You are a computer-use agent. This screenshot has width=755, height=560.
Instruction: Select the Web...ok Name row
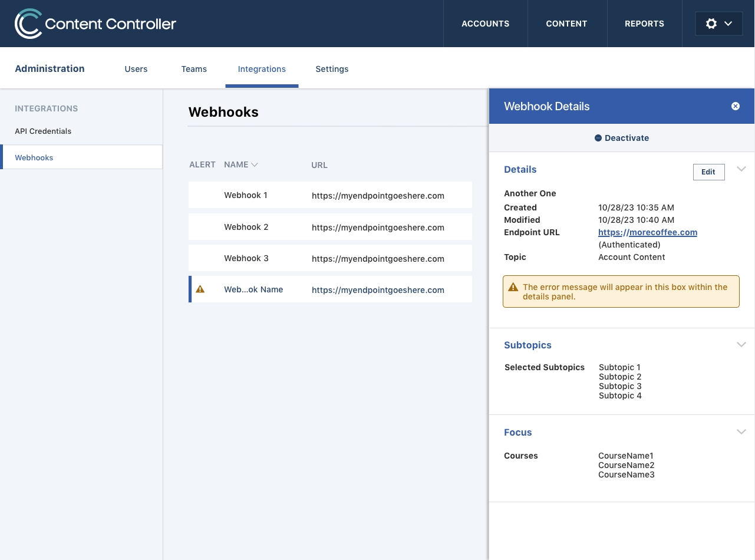[x=330, y=289]
